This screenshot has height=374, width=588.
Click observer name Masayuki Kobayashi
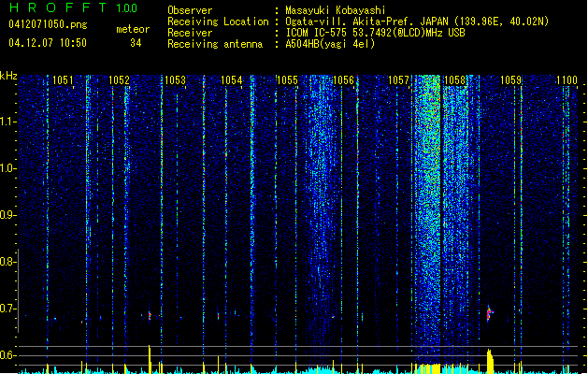point(336,10)
